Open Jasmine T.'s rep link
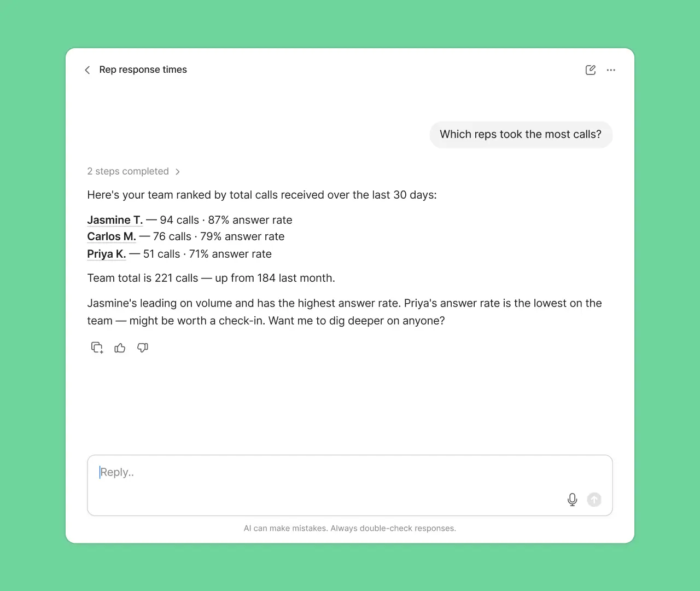The height and width of the screenshot is (591, 700). (x=115, y=220)
